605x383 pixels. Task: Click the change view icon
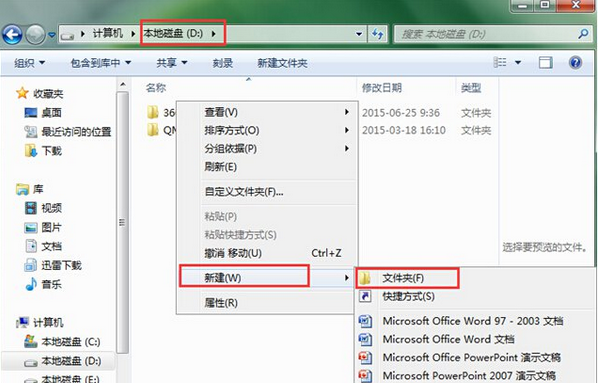tap(500, 62)
